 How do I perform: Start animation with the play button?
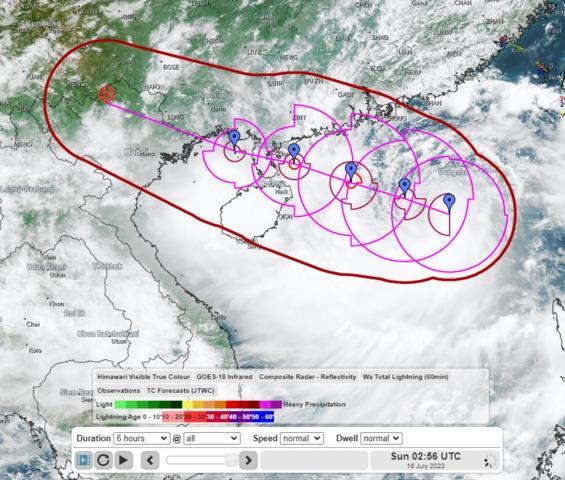coord(123,460)
